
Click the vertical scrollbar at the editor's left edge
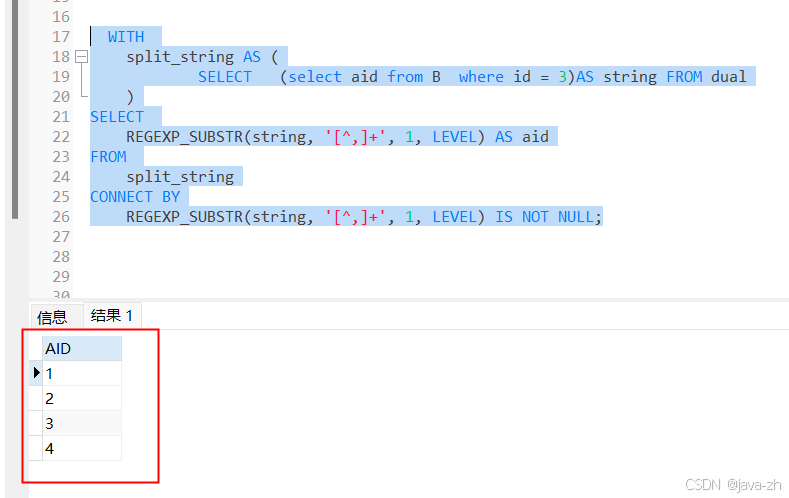point(14,110)
